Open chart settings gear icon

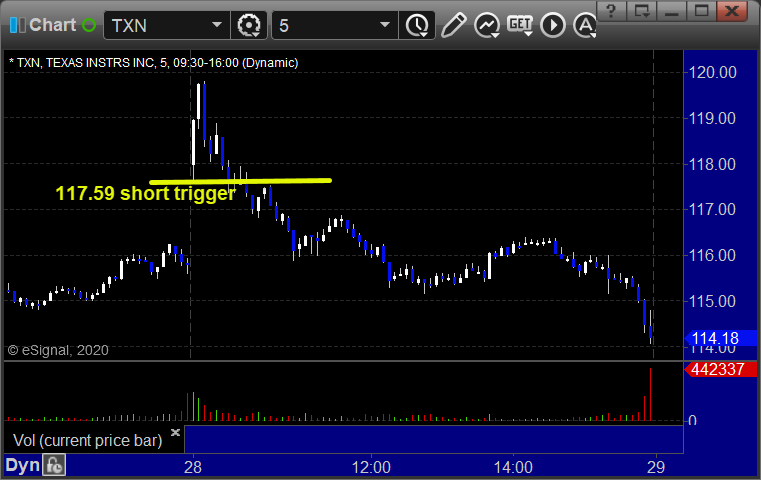click(248, 25)
